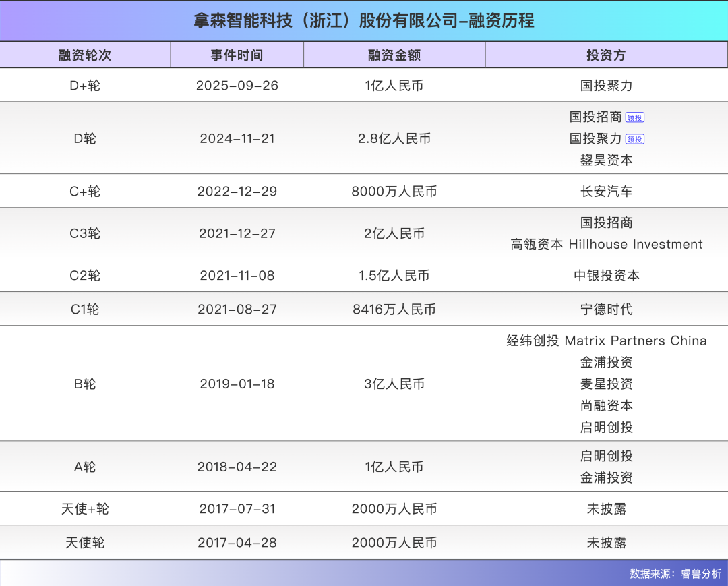This screenshot has height=586, width=728.
Task: Click the date 2019-01-18
Action: point(237,384)
